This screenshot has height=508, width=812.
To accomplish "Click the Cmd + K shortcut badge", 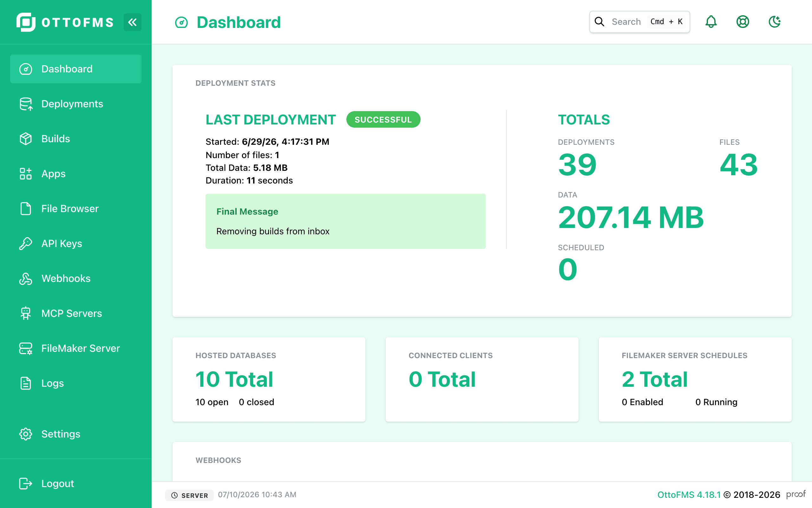I will pyautogui.click(x=666, y=22).
